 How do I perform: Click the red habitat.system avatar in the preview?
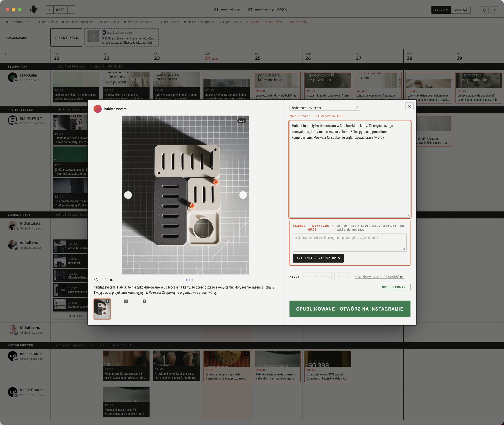[98, 109]
